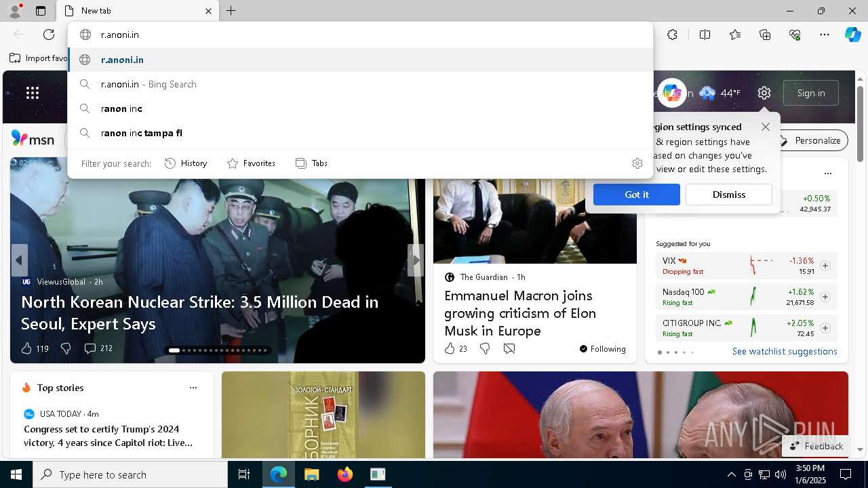The height and width of the screenshot is (488, 868).
Task: Add CITIGROUP INC. to watchlist
Action: 825,328
